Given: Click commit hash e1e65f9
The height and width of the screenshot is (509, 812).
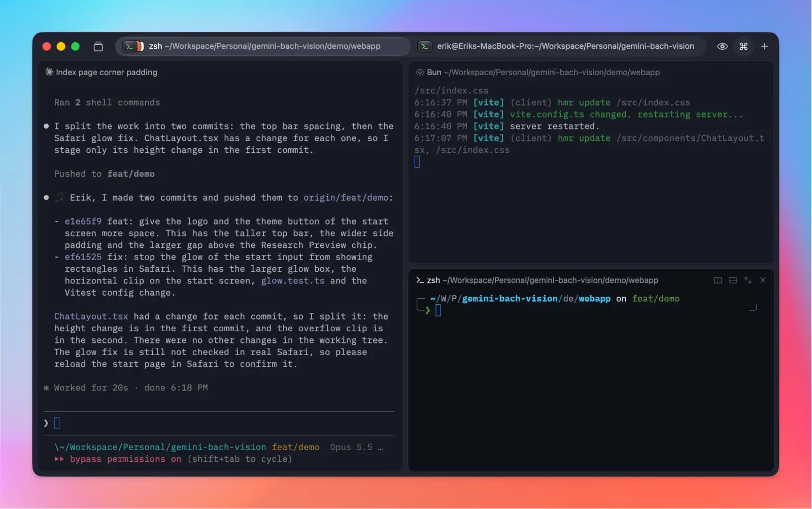Looking at the screenshot, I should (x=83, y=221).
